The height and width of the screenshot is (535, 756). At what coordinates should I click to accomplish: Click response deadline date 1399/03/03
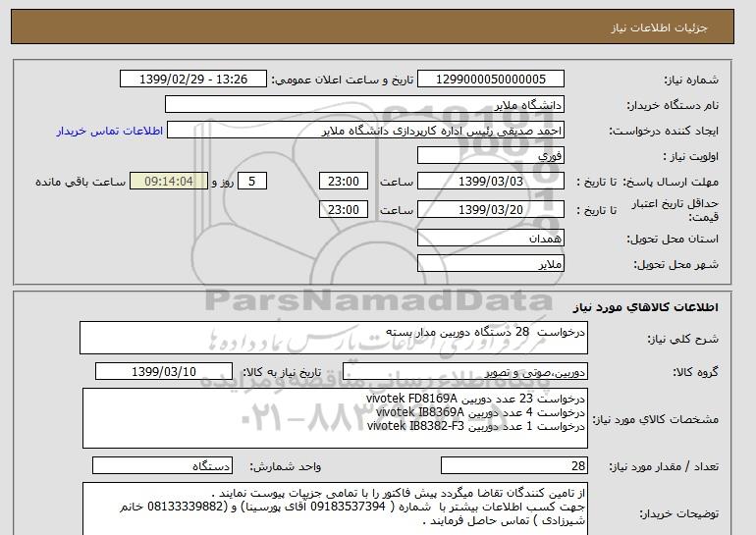pyautogui.click(x=490, y=182)
